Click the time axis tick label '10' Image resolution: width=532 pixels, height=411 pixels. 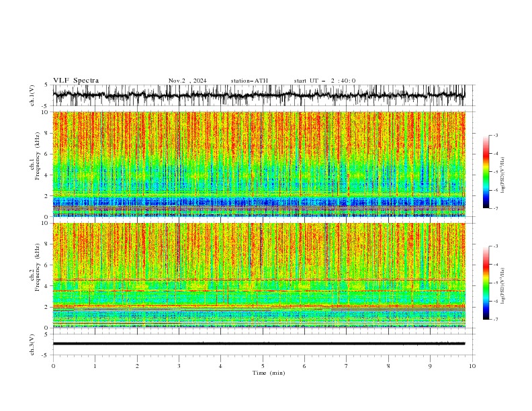tap(472, 366)
